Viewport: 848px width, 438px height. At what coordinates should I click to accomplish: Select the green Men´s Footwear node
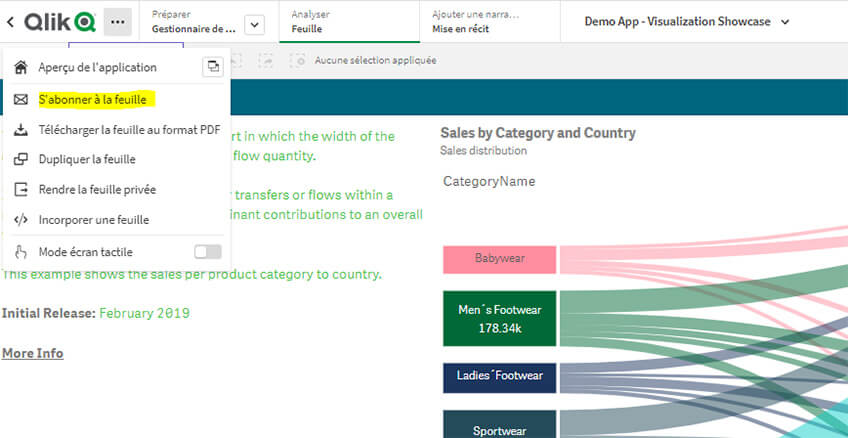(x=499, y=318)
